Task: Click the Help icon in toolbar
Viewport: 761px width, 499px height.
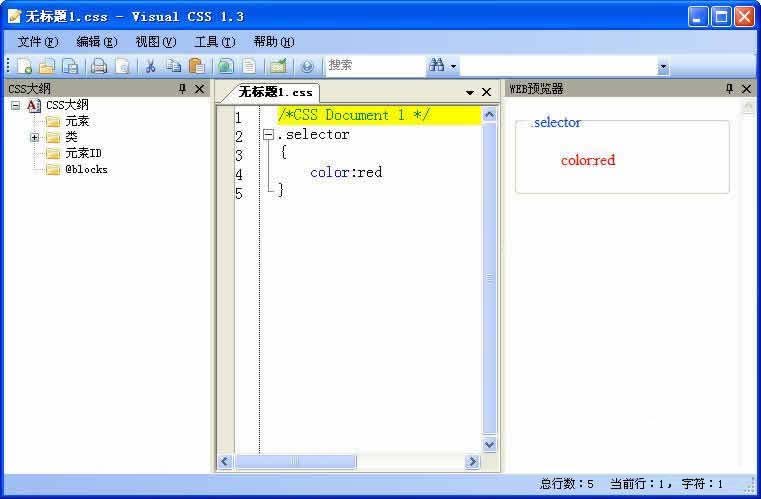Action: tap(307, 66)
